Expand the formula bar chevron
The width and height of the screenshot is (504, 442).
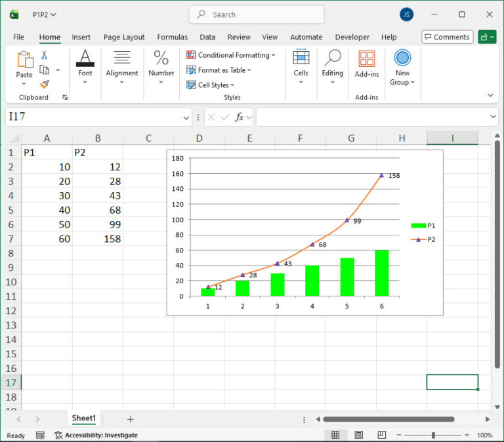[493, 116]
